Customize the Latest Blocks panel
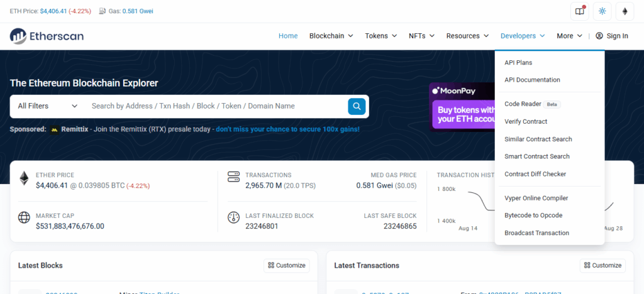644x294 pixels. point(287,266)
